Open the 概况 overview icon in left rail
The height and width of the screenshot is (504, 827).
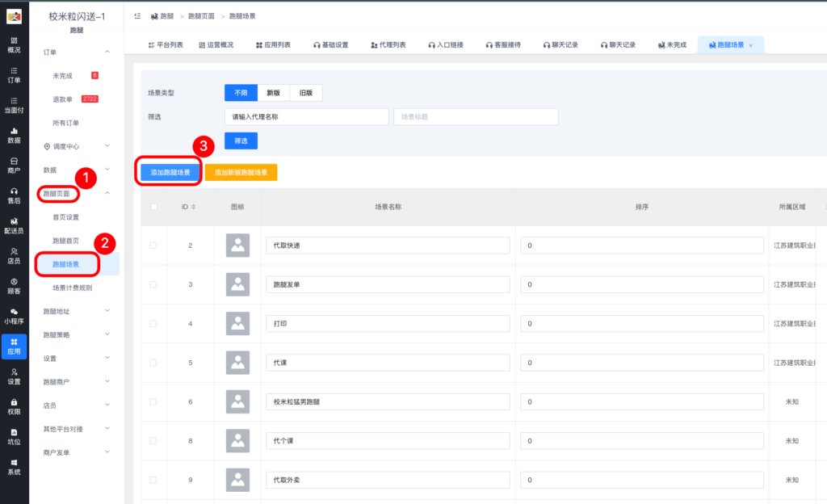14,44
